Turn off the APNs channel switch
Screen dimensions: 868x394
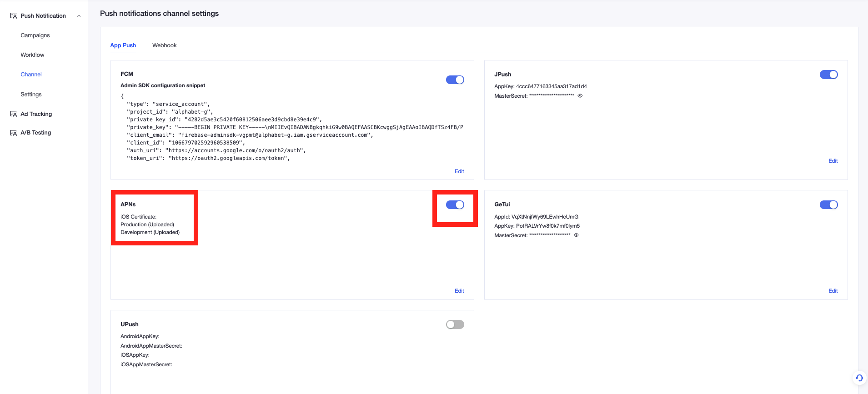pyautogui.click(x=455, y=205)
